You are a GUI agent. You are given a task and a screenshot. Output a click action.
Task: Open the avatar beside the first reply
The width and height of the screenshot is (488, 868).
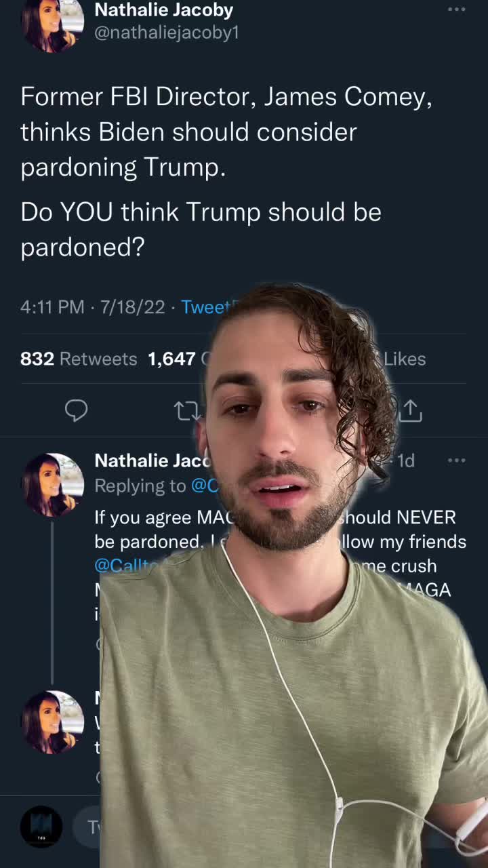click(x=52, y=484)
